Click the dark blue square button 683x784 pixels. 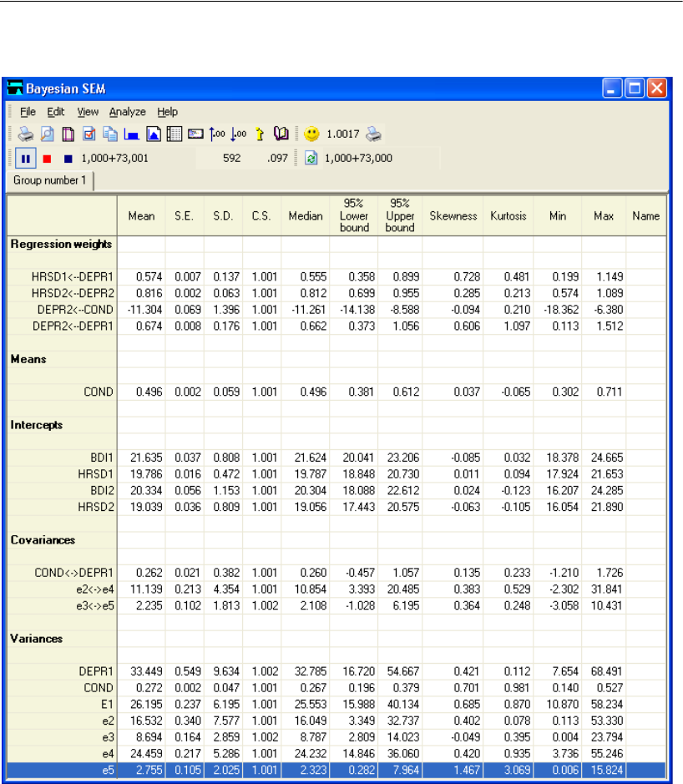[69, 158]
